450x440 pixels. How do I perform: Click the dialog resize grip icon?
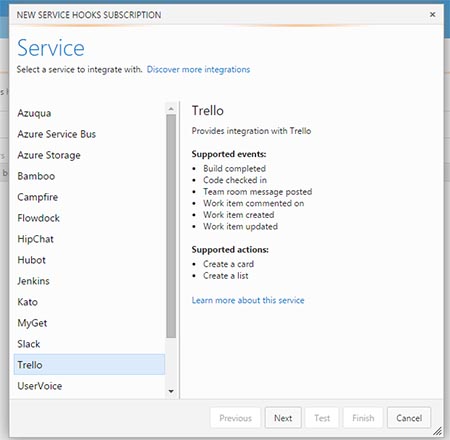point(437,431)
